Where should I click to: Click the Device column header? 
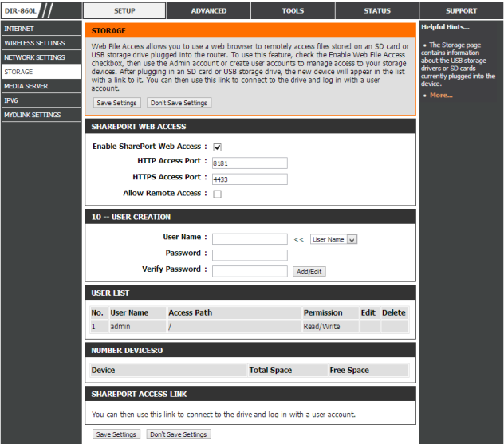tap(168, 370)
